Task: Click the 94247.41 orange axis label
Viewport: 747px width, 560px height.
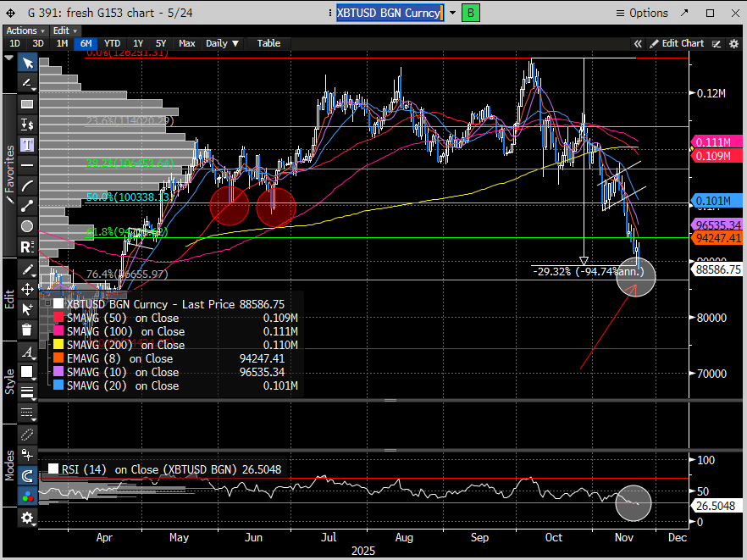Action: tap(718, 238)
